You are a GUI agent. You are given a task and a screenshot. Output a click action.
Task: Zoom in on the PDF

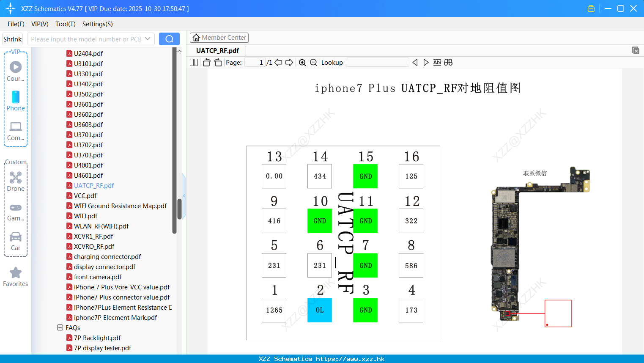(302, 62)
